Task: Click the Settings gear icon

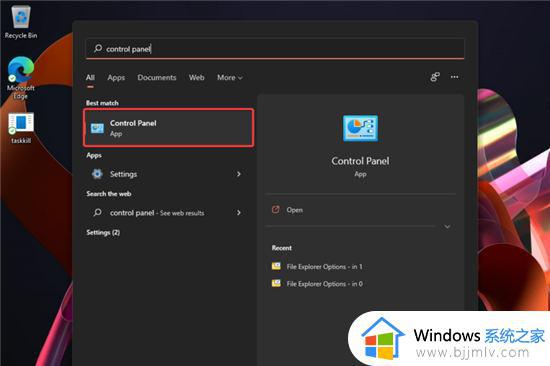Action: 97,174
